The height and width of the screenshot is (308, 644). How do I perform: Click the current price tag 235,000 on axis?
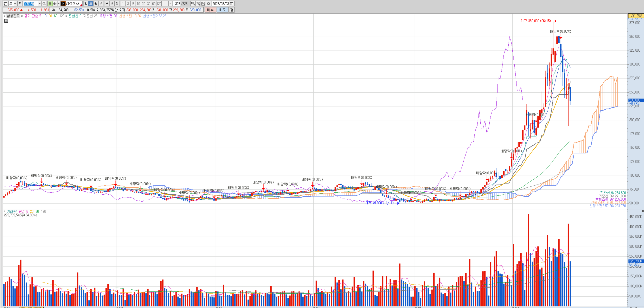(x=636, y=100)
